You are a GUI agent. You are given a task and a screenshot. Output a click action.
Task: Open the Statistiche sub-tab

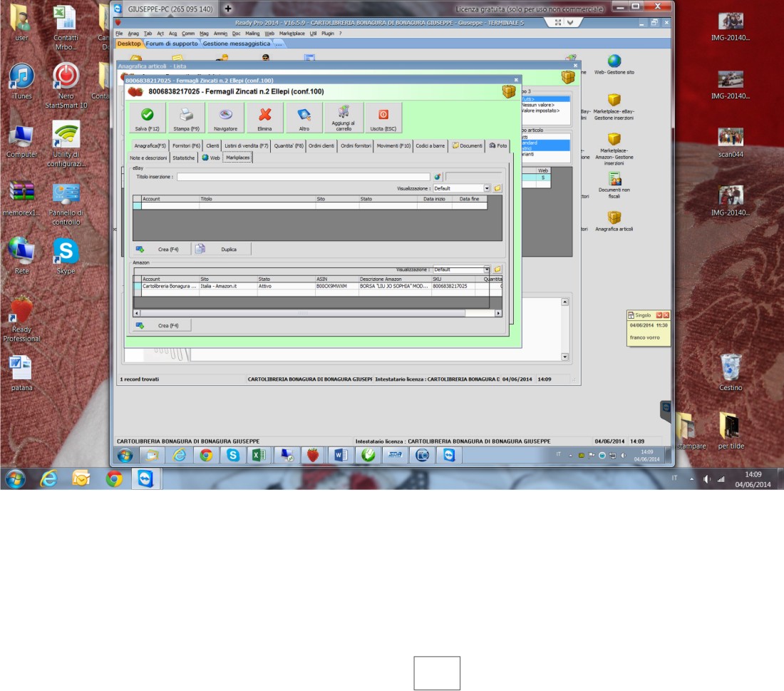click(x=183, y=158)
